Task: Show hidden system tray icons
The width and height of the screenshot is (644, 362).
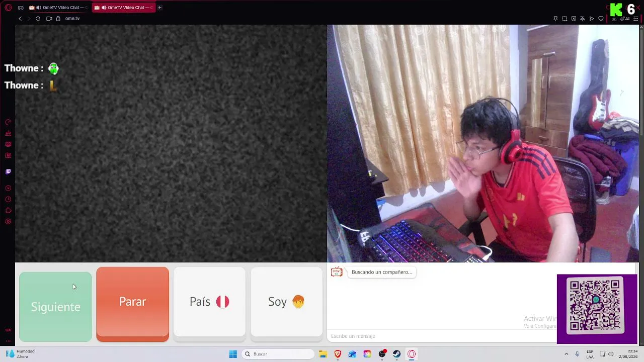Action: tap(566, 354)
